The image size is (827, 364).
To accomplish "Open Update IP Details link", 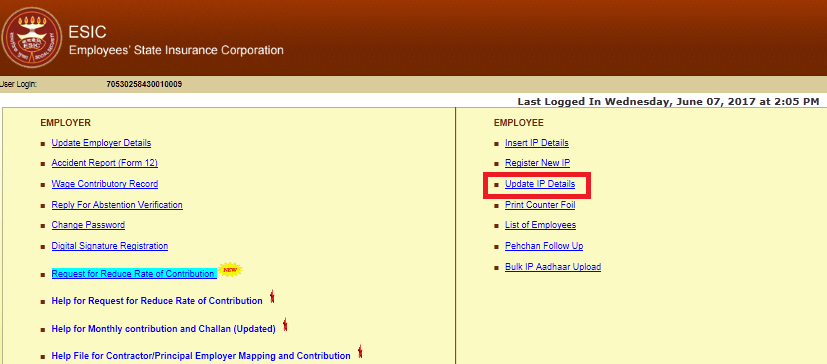I will [x=540, y=184].
